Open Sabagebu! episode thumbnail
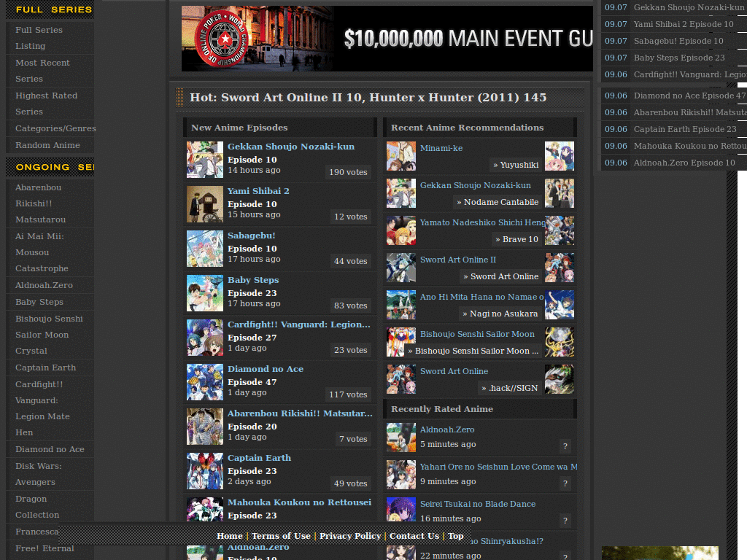The image size is (747, 560). pyautogui.click(x=205, y=249)
